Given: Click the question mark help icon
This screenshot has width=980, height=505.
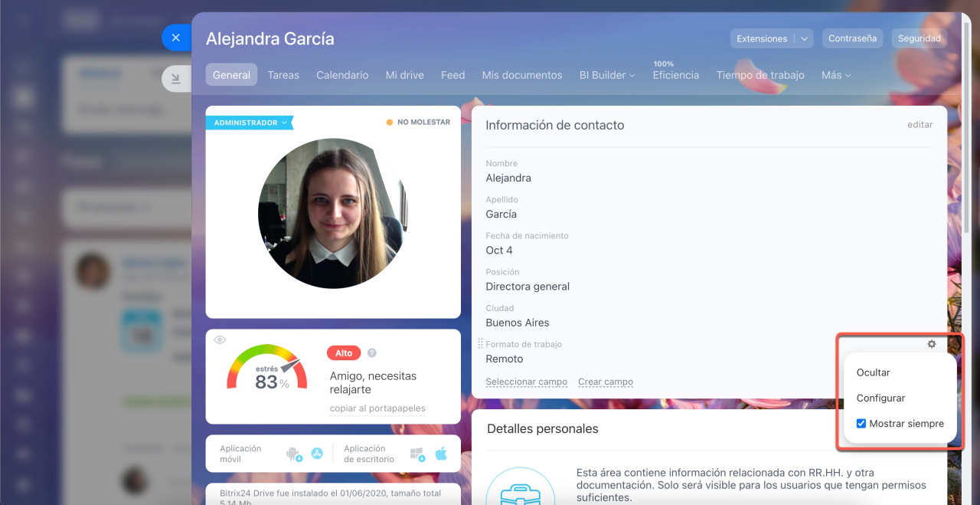Looking at the screenshot, I should point(372,353).
